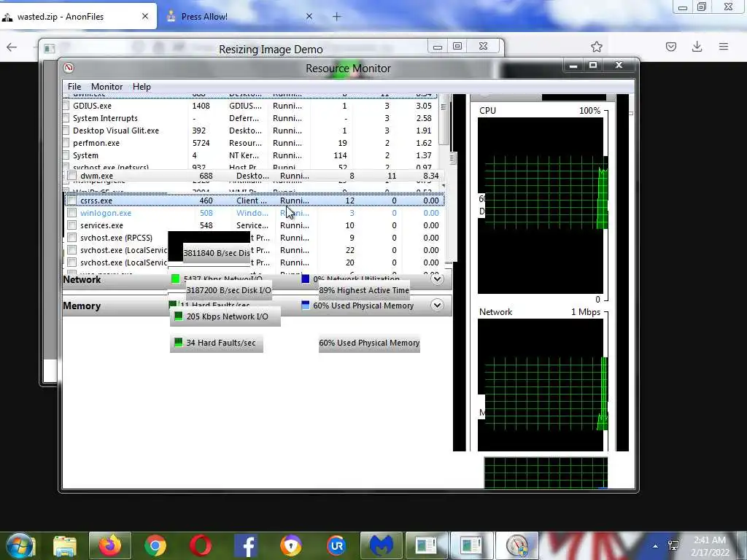Image resolution: width=747 pixels, height=560 pixels.
Task: Open the File menu in Resource Monitor
Action: point(74,87)
